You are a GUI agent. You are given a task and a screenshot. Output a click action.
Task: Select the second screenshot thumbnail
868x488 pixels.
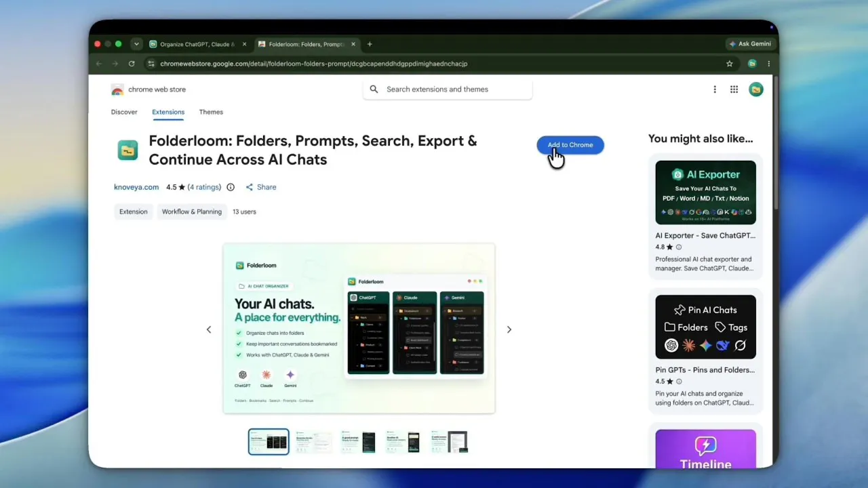click(x=314, y=442)
